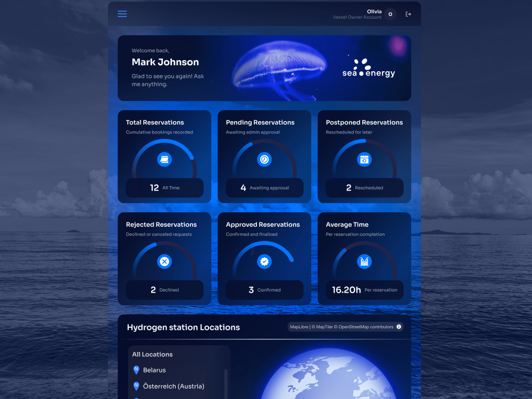This screenshot has height=399, width=532.
Task: Click the Mark Johnson welcome banner
Action: tap(264, 68)
